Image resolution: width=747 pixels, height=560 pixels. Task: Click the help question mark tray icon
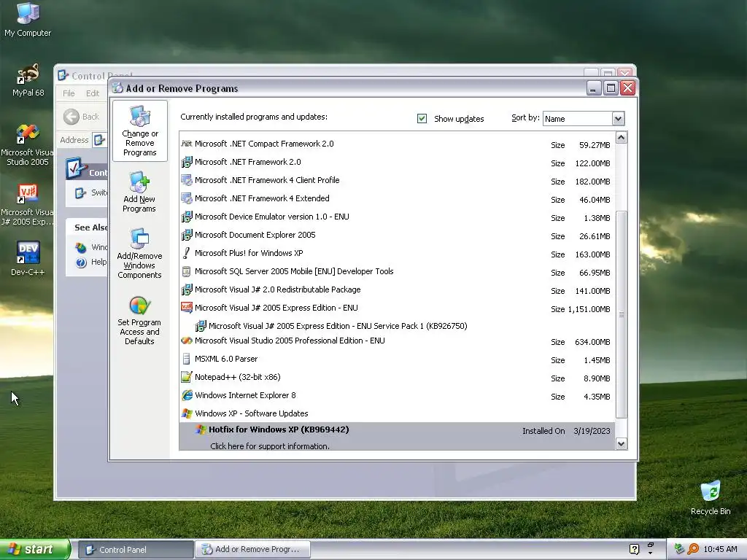pyautogui.click(x=634, y=549)
